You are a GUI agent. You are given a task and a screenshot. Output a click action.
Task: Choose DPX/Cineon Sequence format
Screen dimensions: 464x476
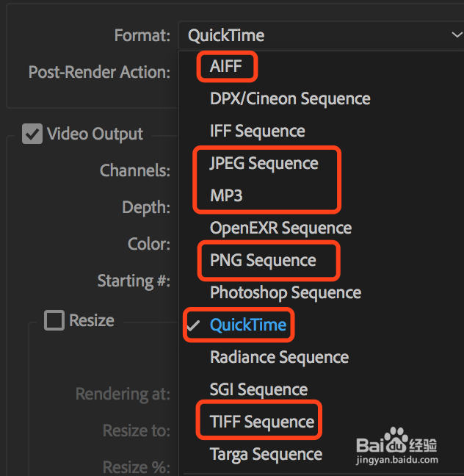point(290,98)
